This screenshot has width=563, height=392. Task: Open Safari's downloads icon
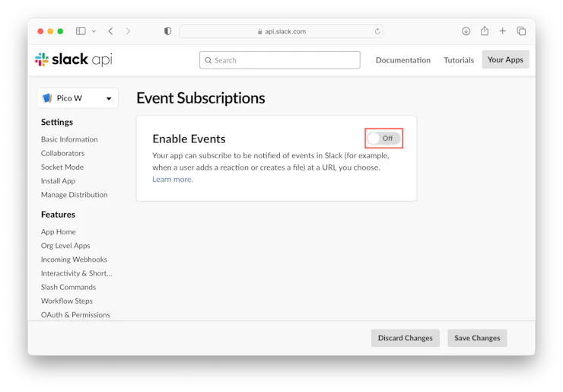(x=466, y=31)
